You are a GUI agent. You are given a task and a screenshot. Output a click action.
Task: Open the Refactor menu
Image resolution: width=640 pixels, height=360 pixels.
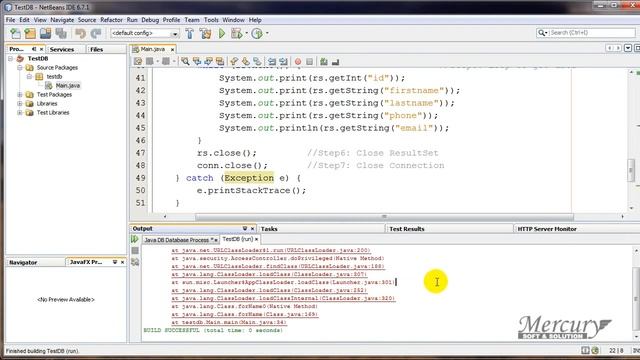coord(111,20)
